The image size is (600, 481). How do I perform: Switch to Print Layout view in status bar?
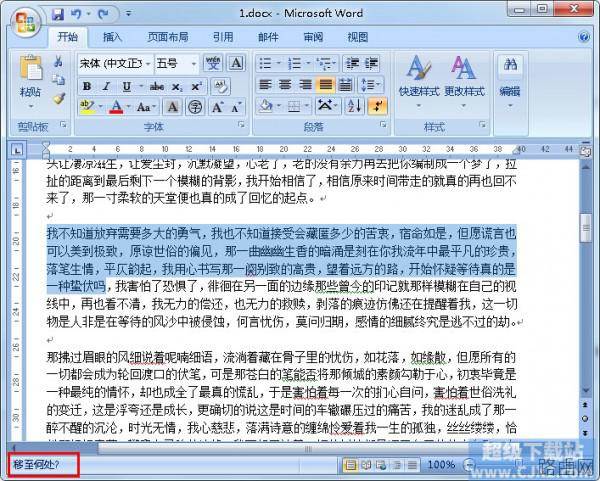(x=350, y=465)
